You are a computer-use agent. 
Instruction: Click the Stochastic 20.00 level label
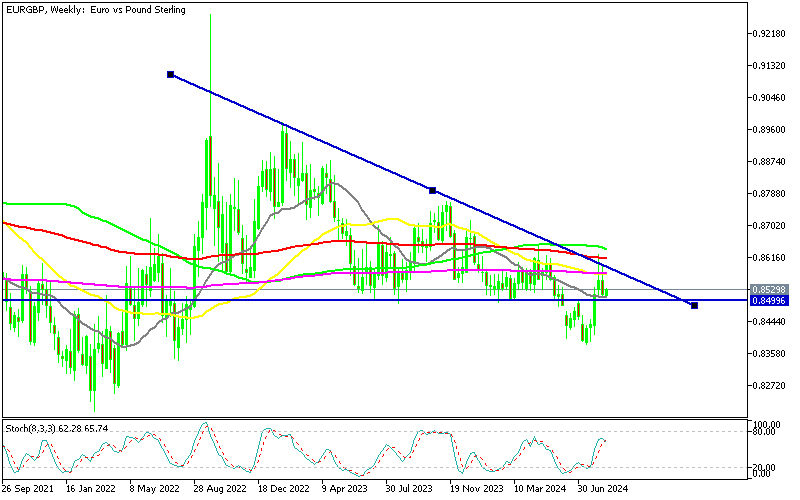(768, 467)
